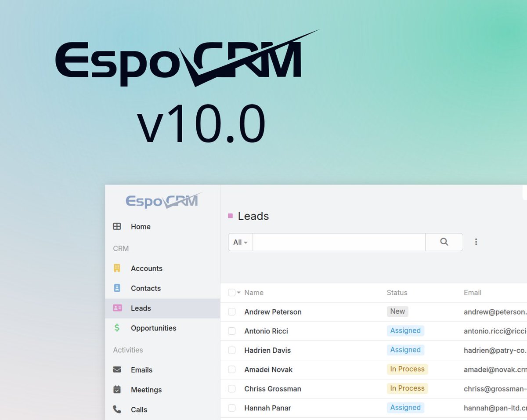Open the All filter dropdown

pyautogui.click(x=240, y=242)
